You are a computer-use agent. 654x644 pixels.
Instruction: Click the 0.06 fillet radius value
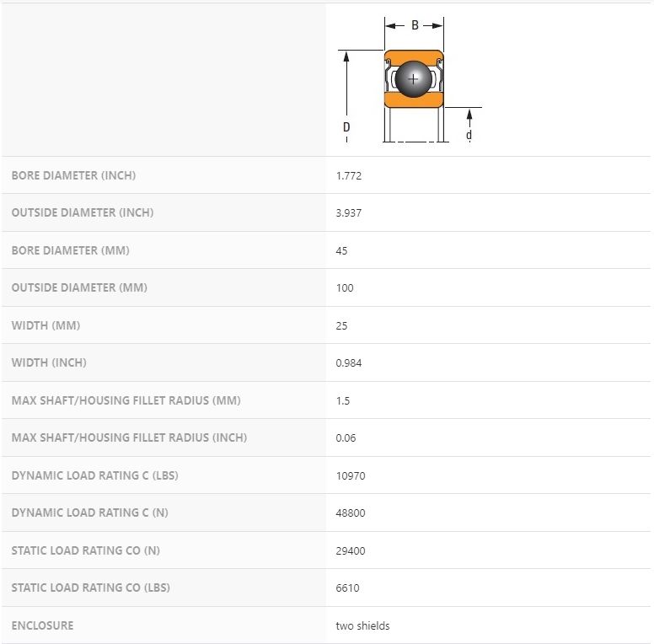click(x=346, y=437)
